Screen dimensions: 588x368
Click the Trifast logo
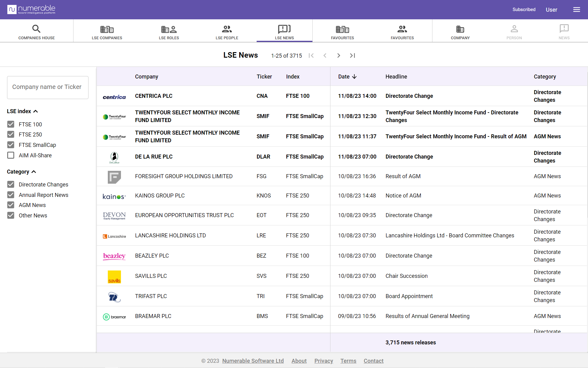(114, 297)
